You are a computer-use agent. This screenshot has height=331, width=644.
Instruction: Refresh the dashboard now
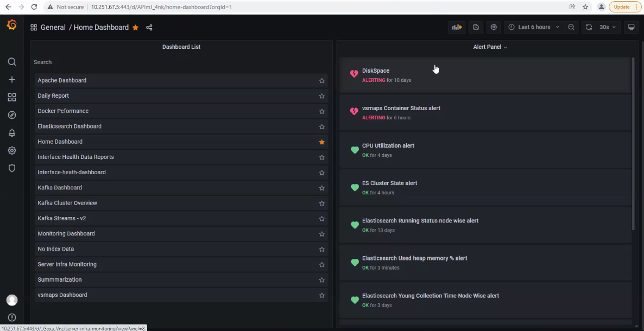(589, 27)
